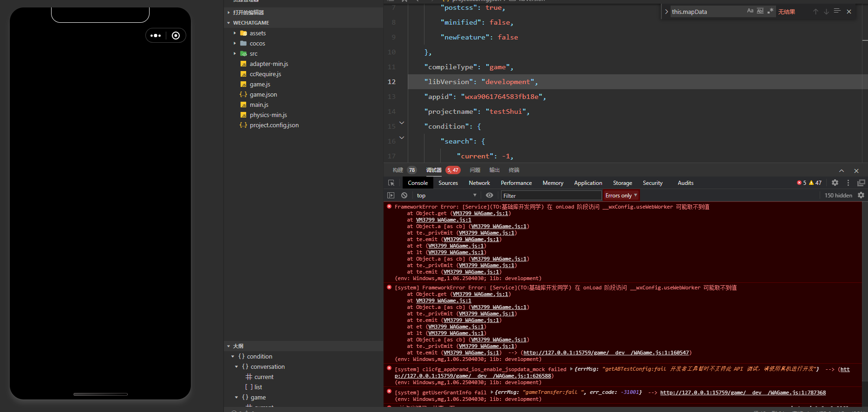Open the simulator capsule menu (three dots)
The image size is (868, 412).
(156, 36)
